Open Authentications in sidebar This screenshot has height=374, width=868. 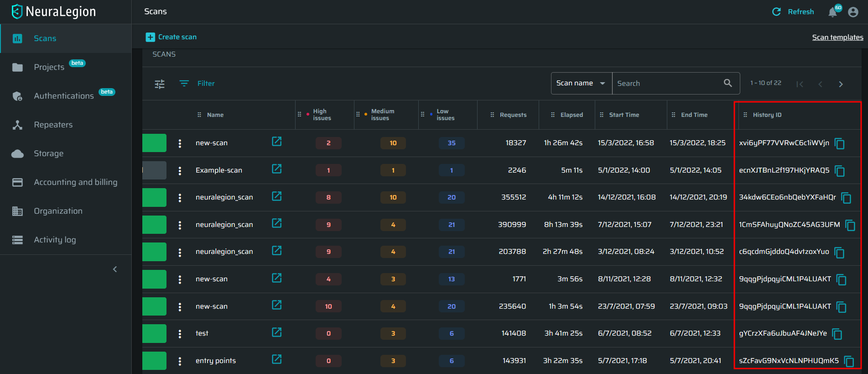66,96
